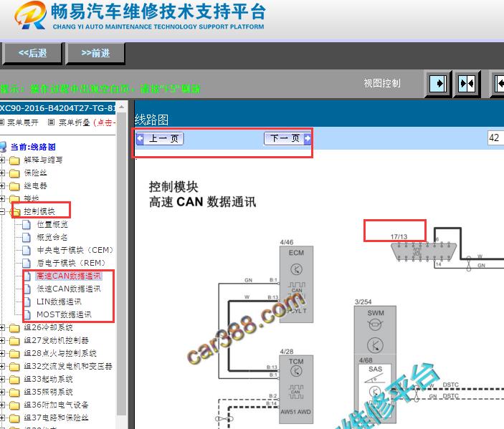This screenshot has width=504, height=429.
Task: Click the 菜单折叠 menu collapse icon
Action: coord(51,122)
